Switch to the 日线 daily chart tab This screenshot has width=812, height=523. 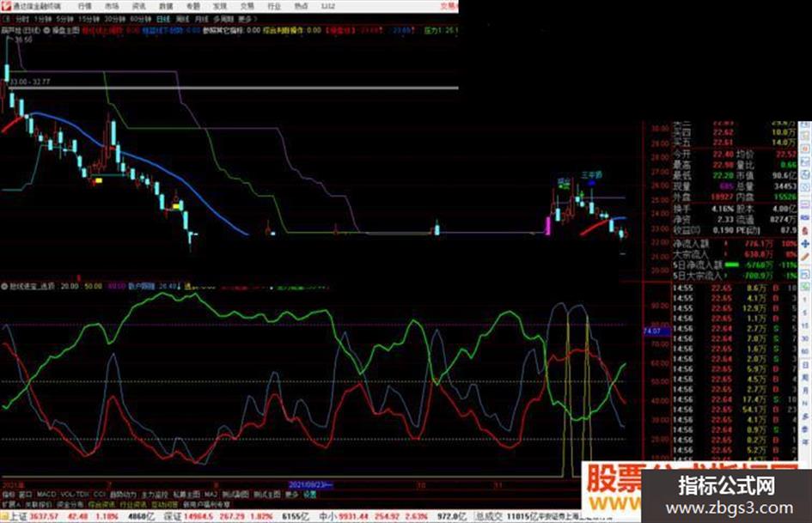(163, 19)
